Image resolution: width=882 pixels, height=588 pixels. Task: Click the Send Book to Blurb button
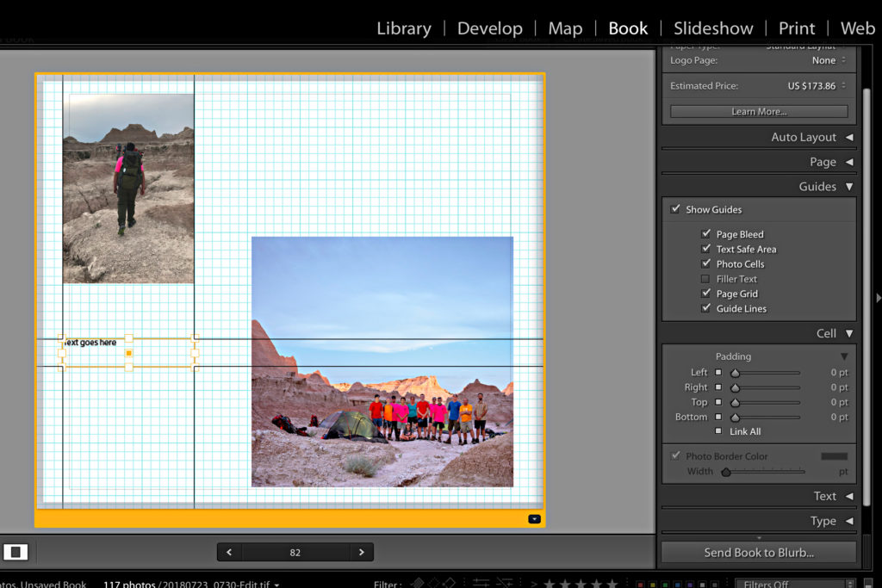(x=758, y=553)
